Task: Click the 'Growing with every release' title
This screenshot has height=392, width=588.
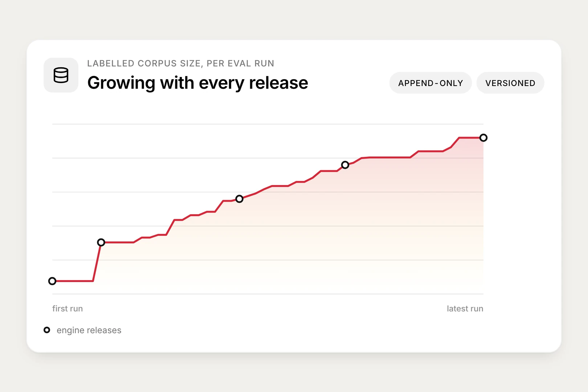Action: 198,83
